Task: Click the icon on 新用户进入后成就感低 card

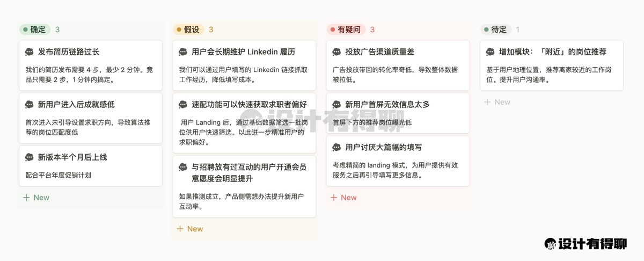Action: pyautogui.click(x=30, y=105)
